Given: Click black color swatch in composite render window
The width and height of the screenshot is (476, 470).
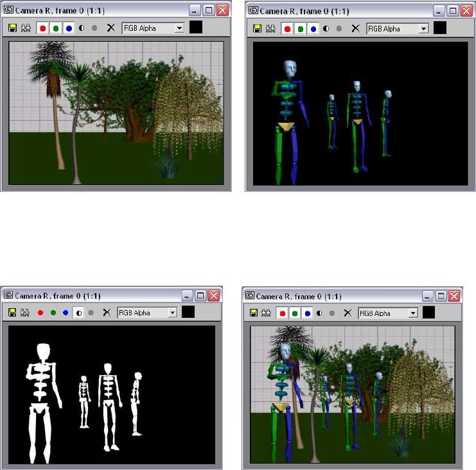Looking at the screenshot, I should [x=428, y=312].
